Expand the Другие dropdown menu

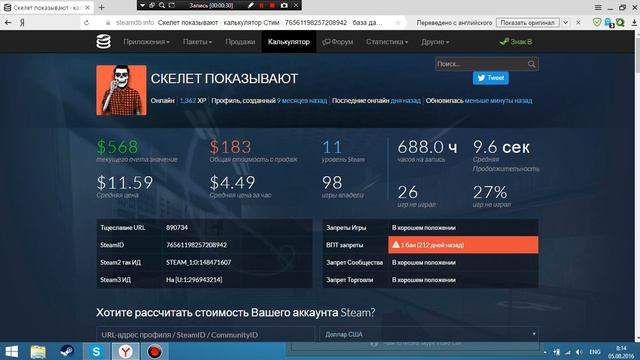click(x=435, y=42)
